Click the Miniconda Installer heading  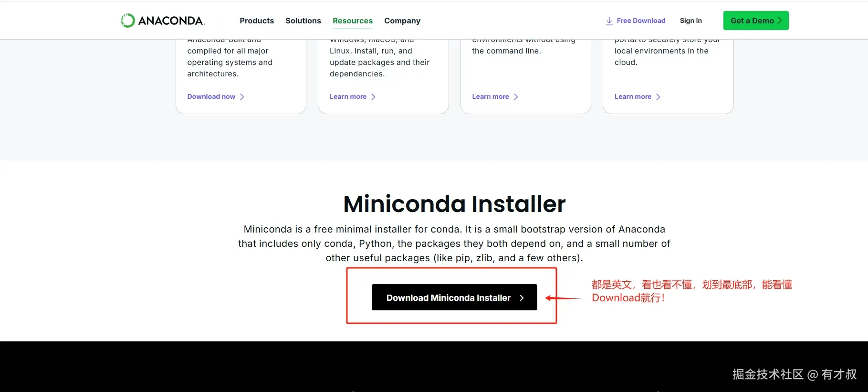(454, 204)
